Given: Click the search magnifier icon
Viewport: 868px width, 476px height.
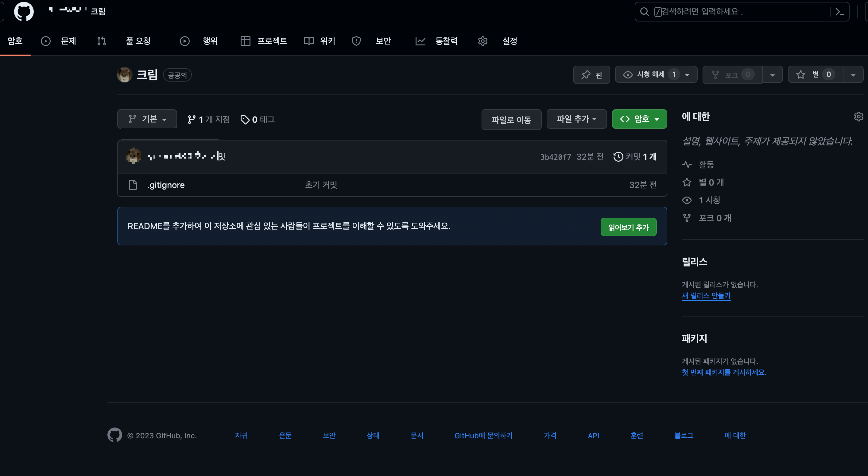Looking at the screenshot, I should point(644,12).
